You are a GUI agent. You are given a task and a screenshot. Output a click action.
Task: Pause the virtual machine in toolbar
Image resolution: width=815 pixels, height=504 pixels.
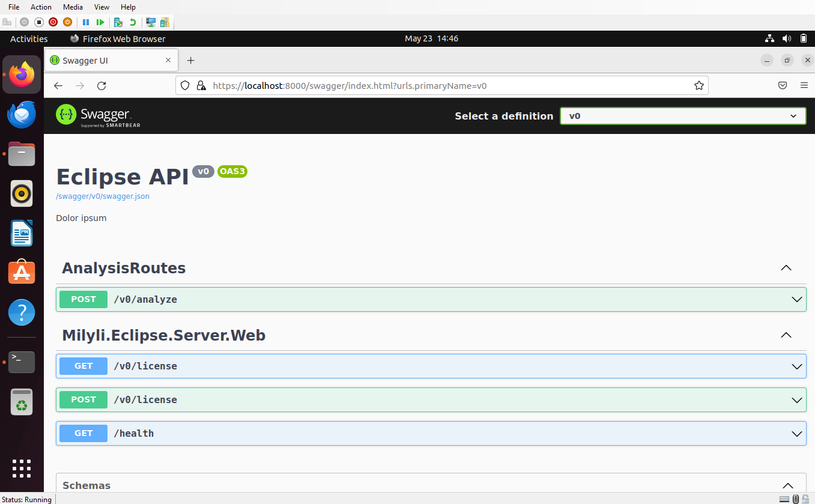[86, 22]
